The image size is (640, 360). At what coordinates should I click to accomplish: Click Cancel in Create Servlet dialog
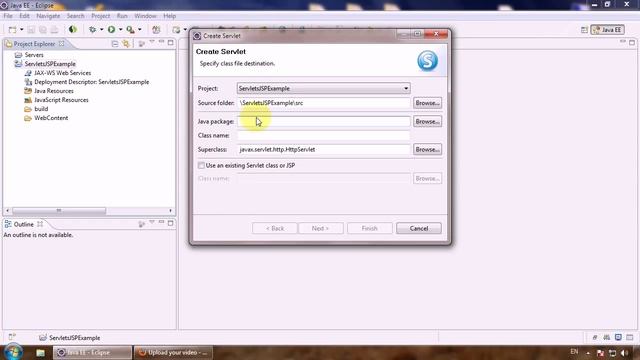419,228
